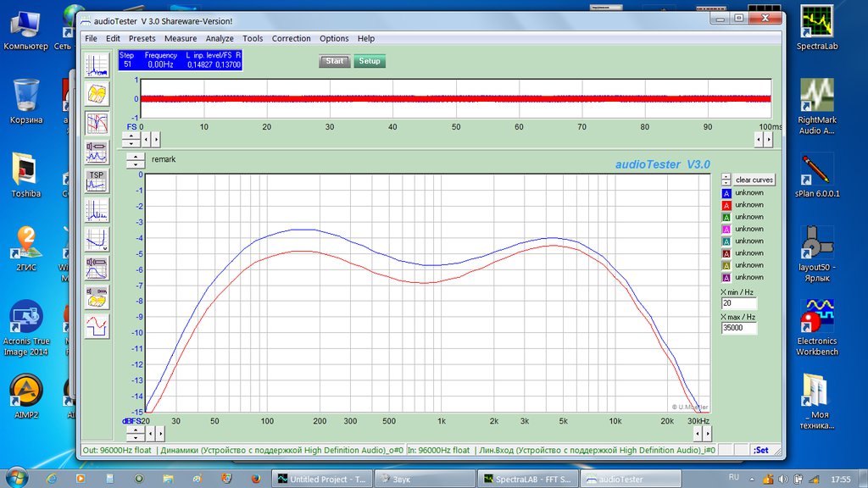This screenshot has width=868, height=488.
Task: Open the Measure menu
Action: click(181, 38)
